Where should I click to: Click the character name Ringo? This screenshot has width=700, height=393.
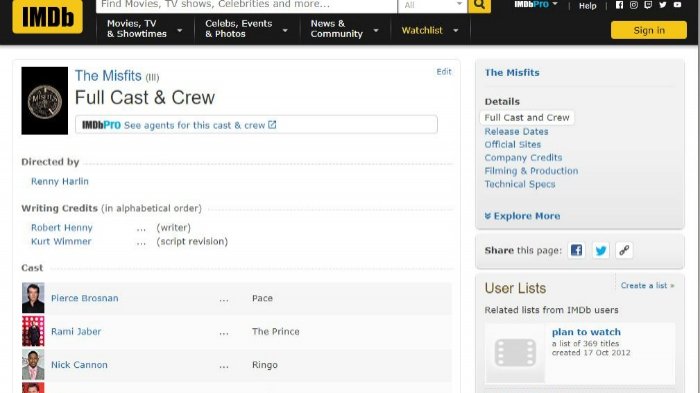coord(265,364)
